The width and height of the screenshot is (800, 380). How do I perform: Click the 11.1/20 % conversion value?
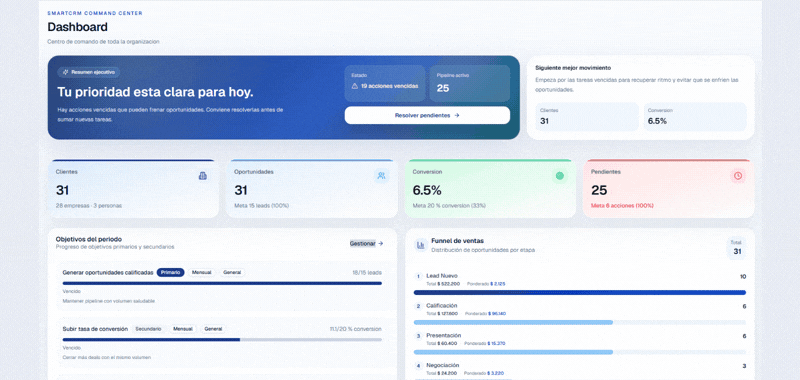pos(356,329)
